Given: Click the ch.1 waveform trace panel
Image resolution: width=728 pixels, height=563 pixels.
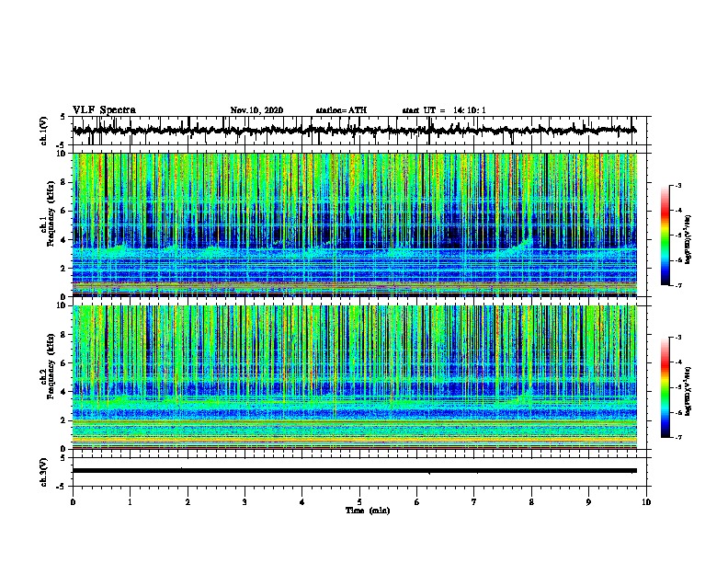Looking at the screenshot, I should pos(359,131).
